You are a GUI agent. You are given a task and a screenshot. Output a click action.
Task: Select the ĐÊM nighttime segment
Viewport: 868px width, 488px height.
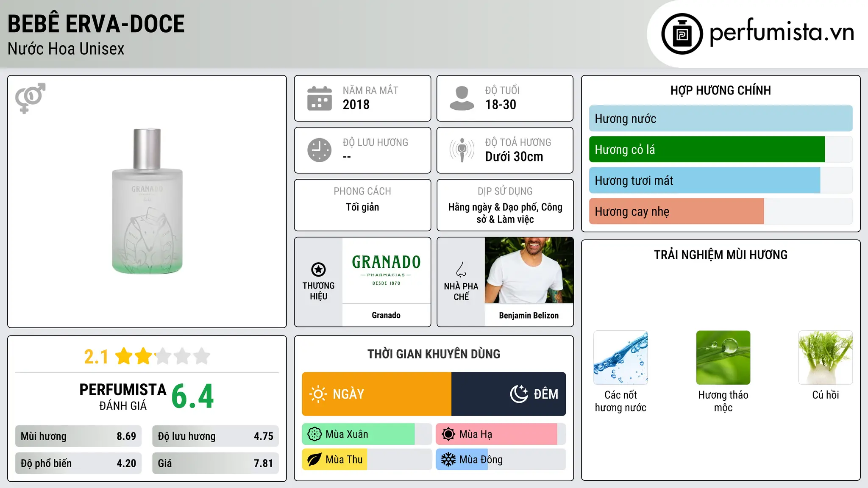click(x=509, y=394)
